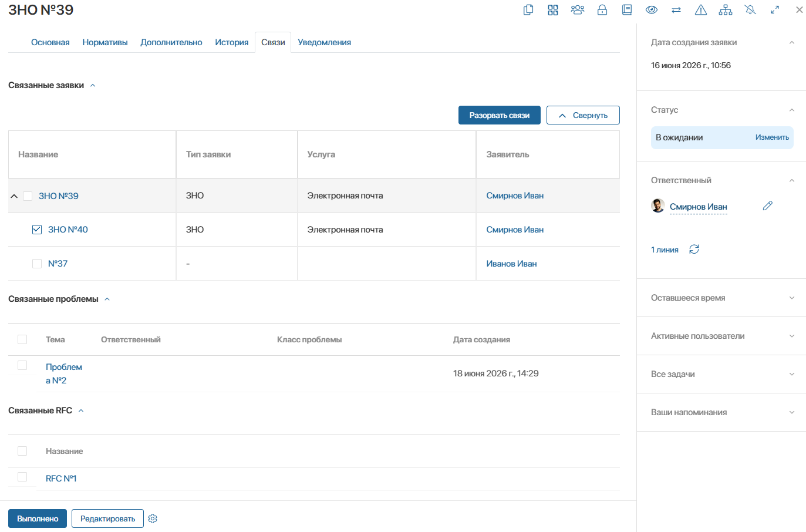806x532 pixels.
Task: Open the four-squares grid icon
Action: (x=553, y=10)
